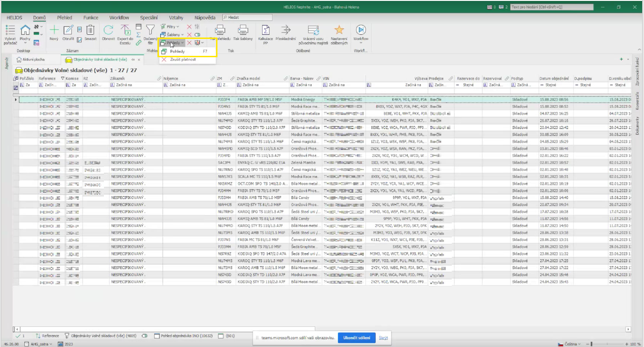Image resolution: width=644 pixels, height=347 pixels.
Task: Open Kalkulace PP tool
Action: (x=265, y=30)
